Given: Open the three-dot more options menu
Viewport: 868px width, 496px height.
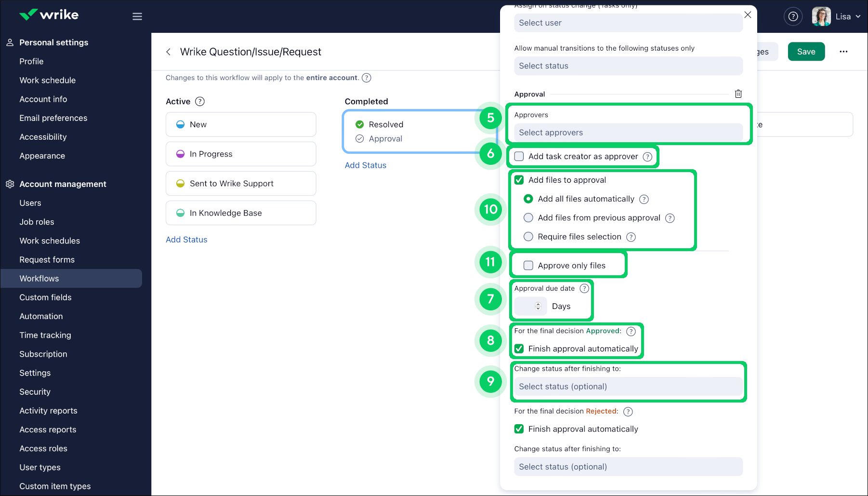Looking at the screenshot, I should (x=843, y=52).
